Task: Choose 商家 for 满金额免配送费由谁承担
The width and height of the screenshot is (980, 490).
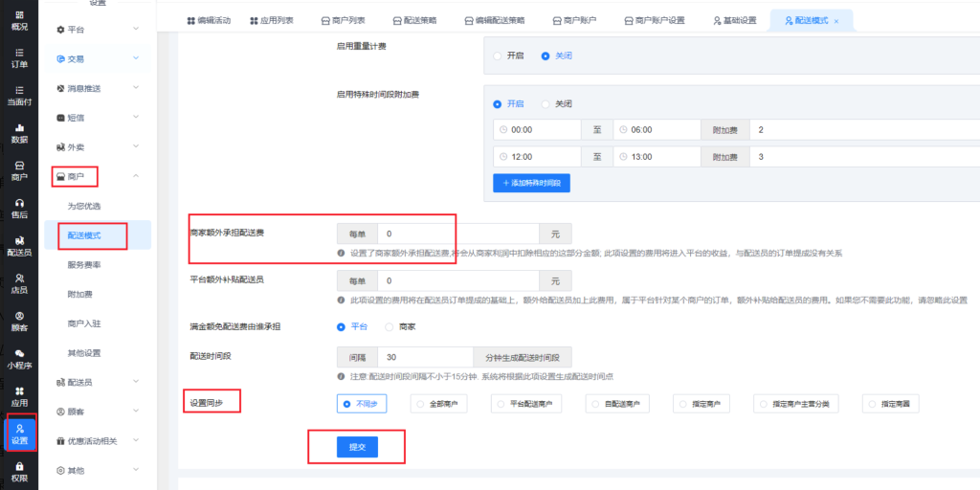Action: pos(390,327)
